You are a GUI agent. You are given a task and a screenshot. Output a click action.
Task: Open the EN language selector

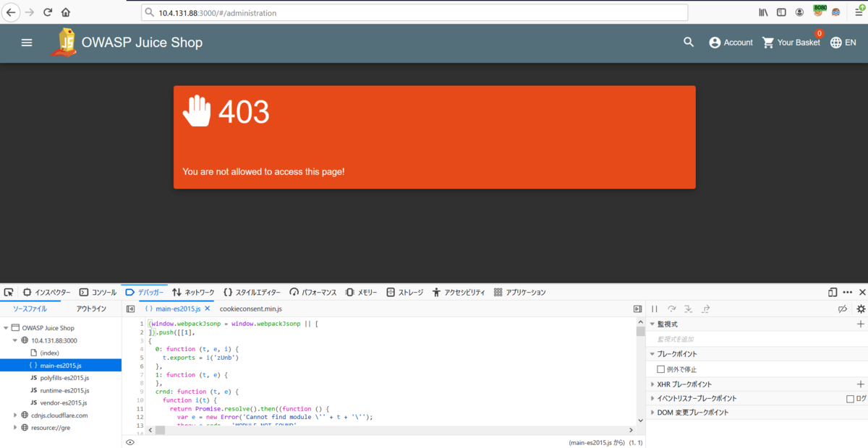coord(843,43)
